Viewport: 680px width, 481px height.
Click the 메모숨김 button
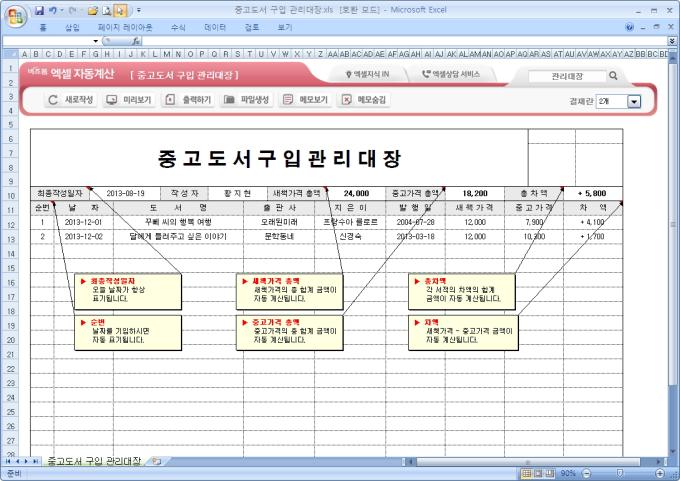364,100
